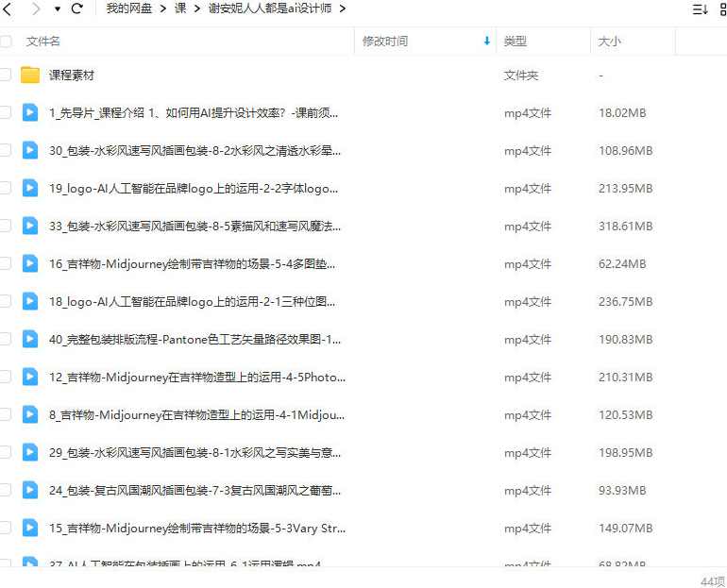Open the sort order options icon
Viewport: 727px width, 588px height.
click(x=700, y=9)
